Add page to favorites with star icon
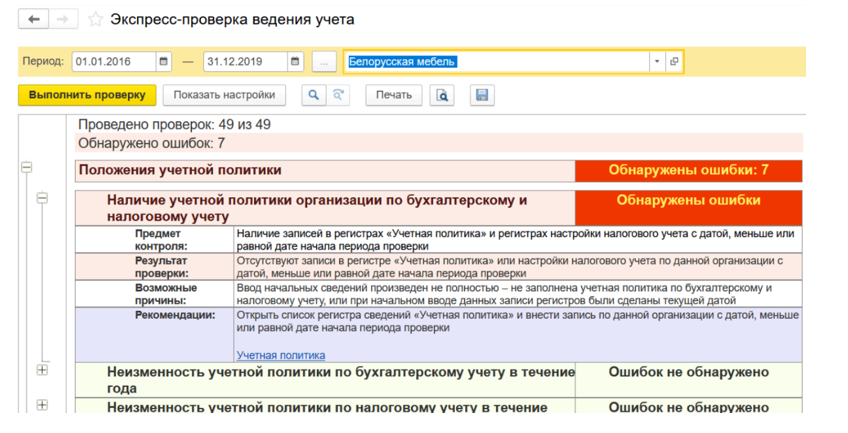 (95, 20)
